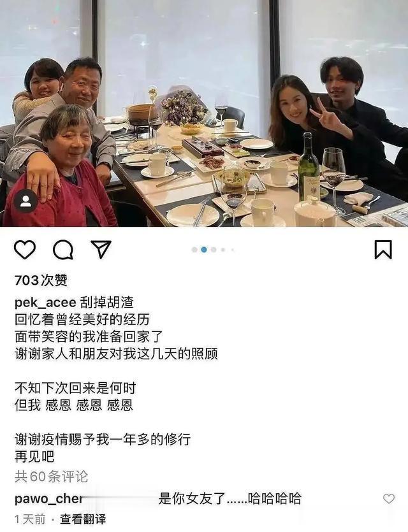Select the highlighted blue carousel dot
The height and width of the screenshot is (532, 408).
click(x=204, y=250)
